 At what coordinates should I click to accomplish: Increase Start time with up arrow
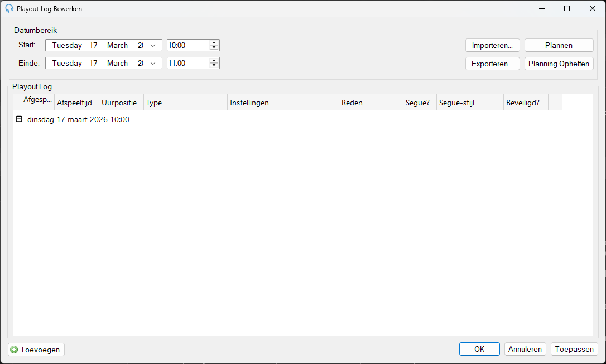click(214, 43)
